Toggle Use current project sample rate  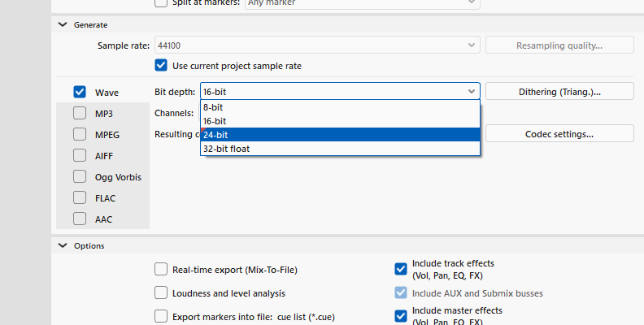(x=161, y=65)
